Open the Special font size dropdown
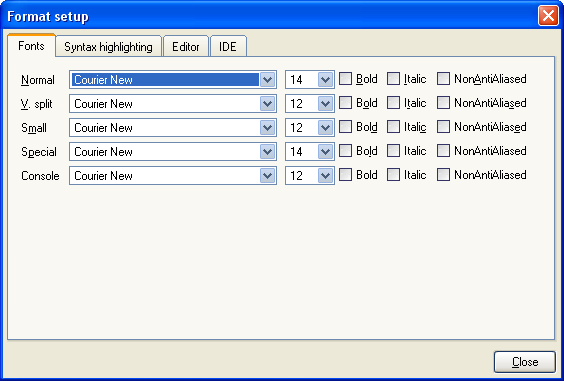The height and width of the screenshot is (381, 564). [x=325, y=152]
